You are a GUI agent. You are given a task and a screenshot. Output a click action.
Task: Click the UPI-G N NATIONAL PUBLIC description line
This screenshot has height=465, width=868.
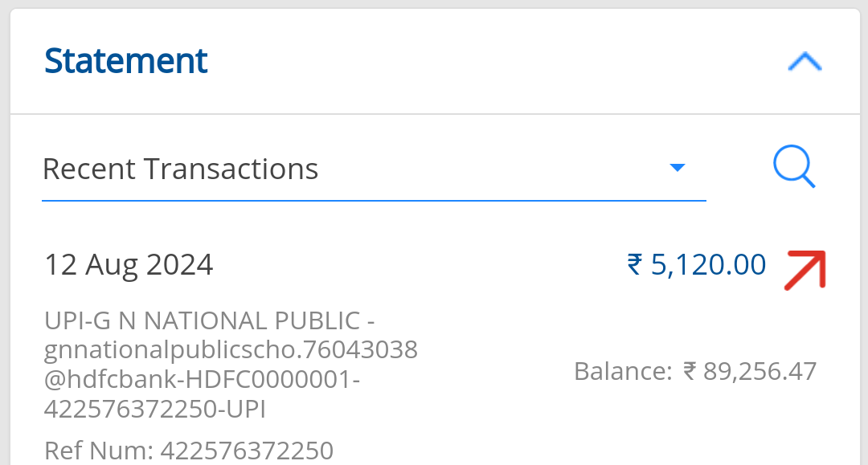pyautogui.click(x=210, y=320)
